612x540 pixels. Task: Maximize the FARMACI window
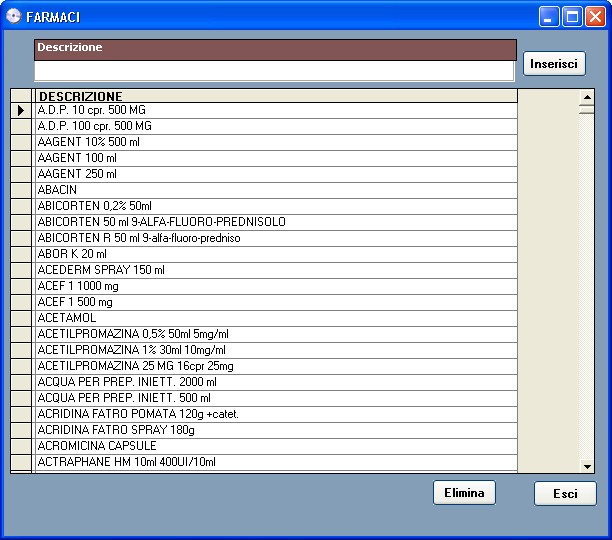click(572, 17)
